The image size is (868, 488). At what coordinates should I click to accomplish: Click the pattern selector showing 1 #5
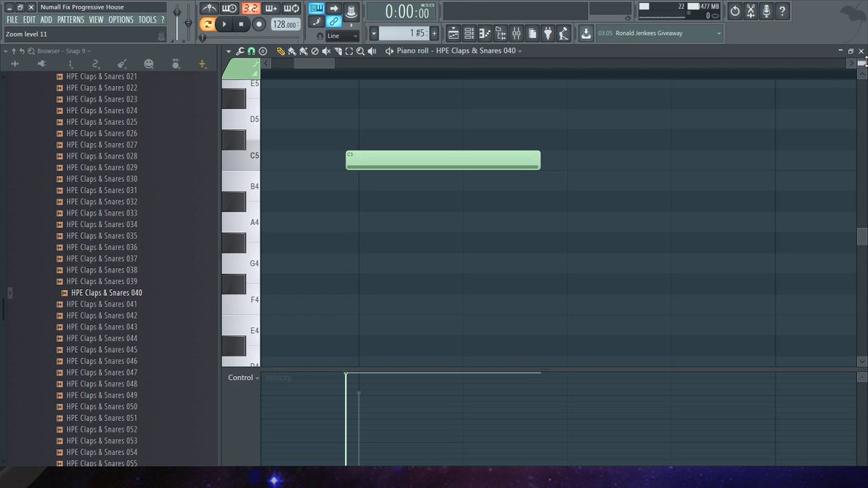(x=404, y=33)
